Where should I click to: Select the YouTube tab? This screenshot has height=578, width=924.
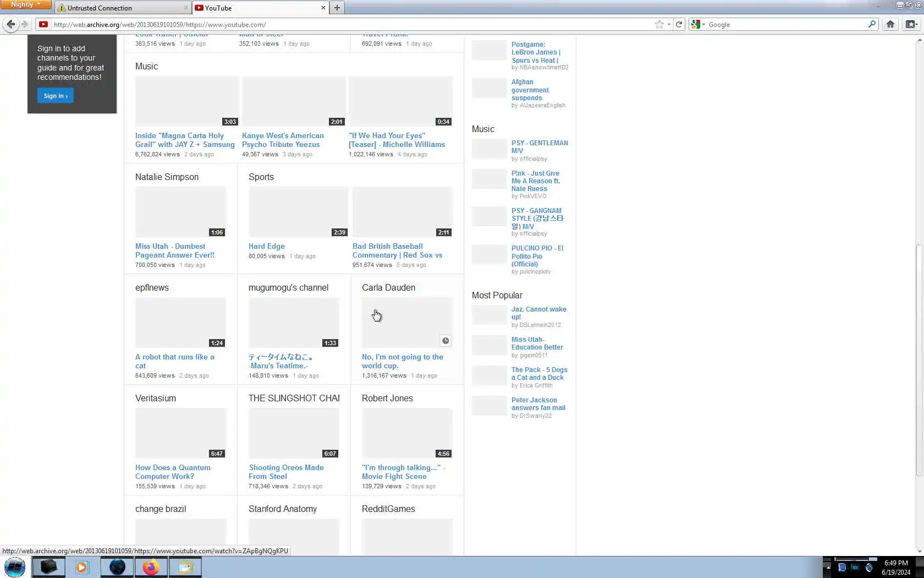click(260, 8)
